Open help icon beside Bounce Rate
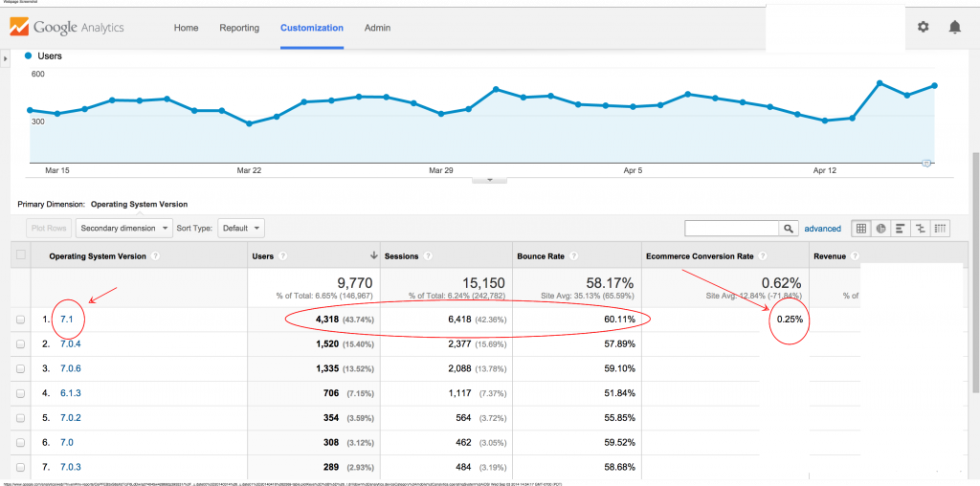980x486 pixels. point(573,256)
